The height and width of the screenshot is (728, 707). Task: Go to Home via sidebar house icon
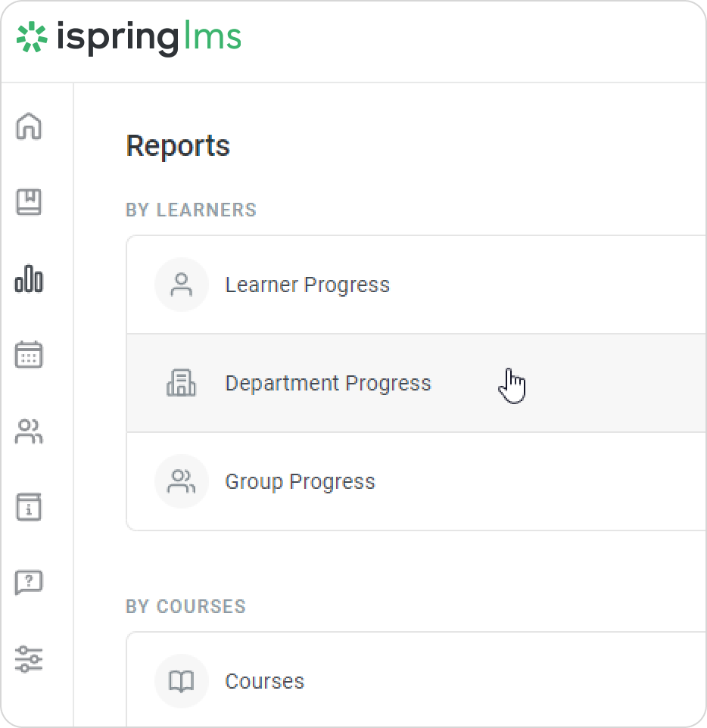point(29,126)
